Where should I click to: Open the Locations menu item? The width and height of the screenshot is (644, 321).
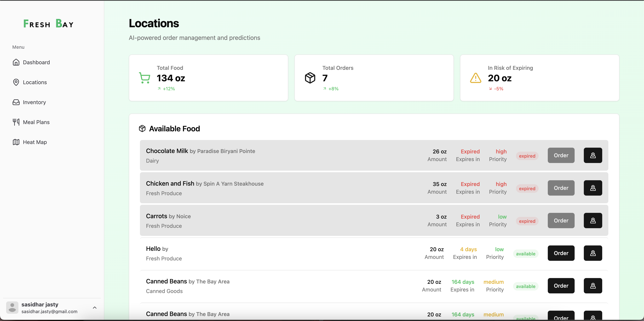tap(35, 82)
